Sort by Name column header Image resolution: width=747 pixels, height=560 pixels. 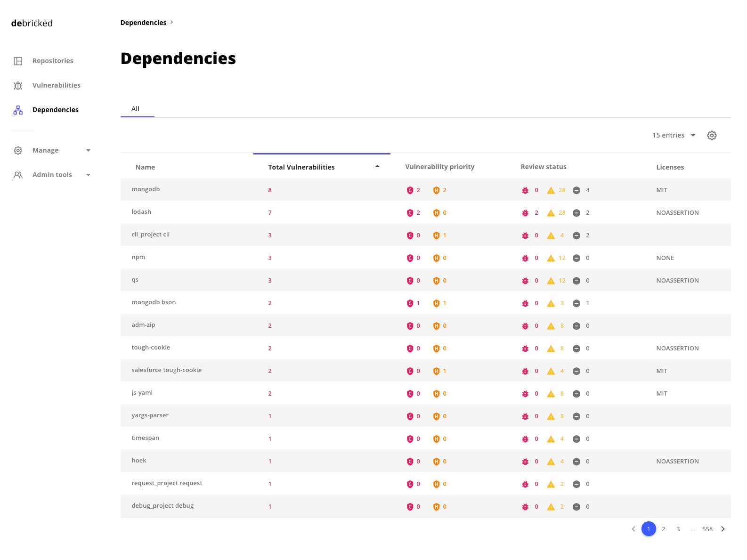pos(145,167)
